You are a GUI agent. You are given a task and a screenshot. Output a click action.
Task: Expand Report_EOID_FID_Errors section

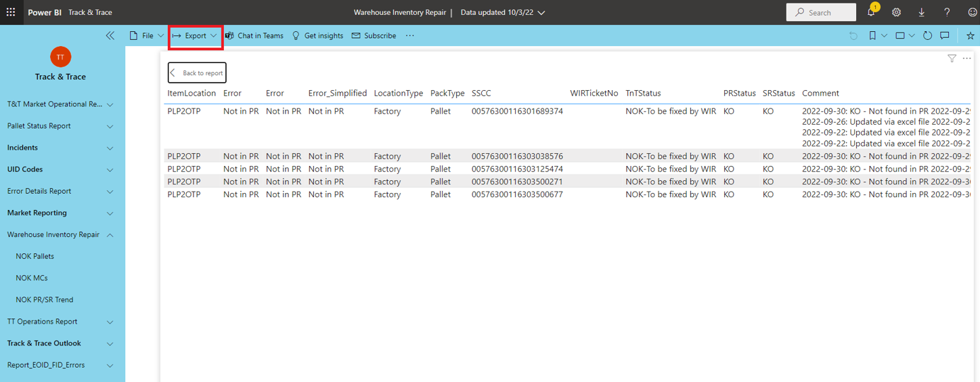(110, 366)
